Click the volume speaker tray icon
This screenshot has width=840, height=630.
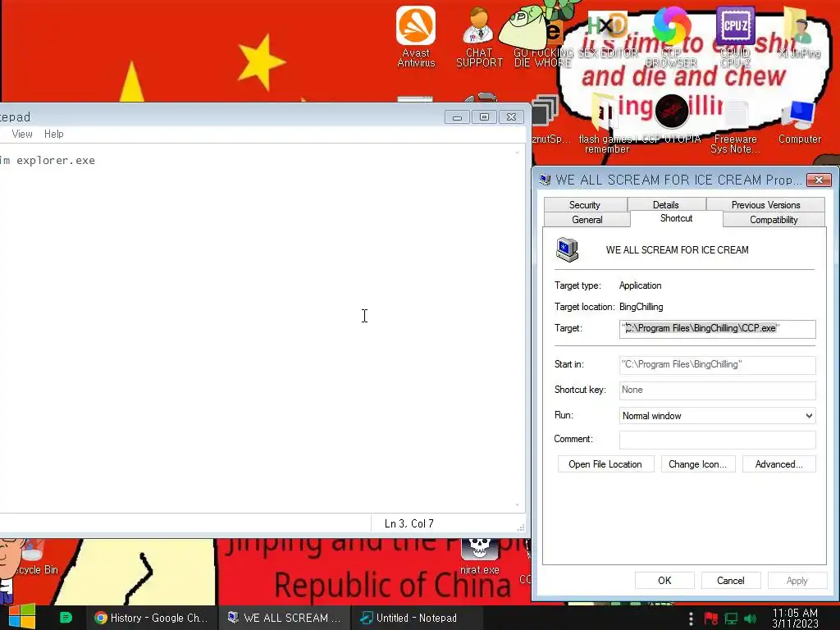[x=751, y=619]
